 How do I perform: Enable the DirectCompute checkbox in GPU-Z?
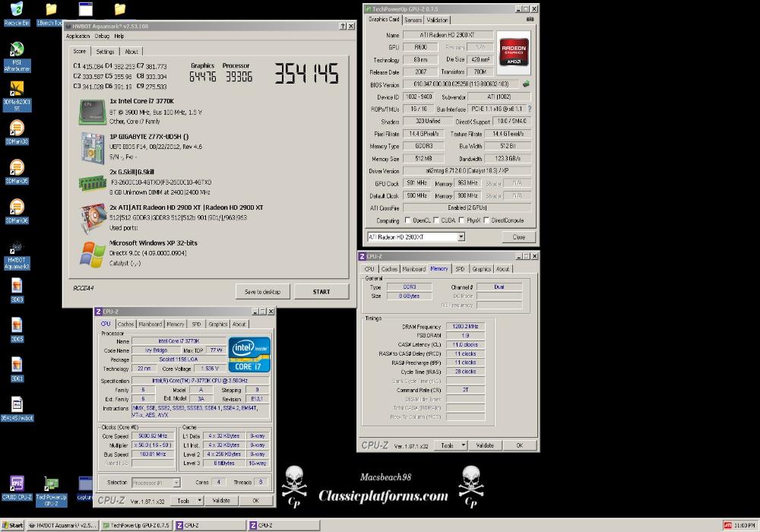coord(486,220)
